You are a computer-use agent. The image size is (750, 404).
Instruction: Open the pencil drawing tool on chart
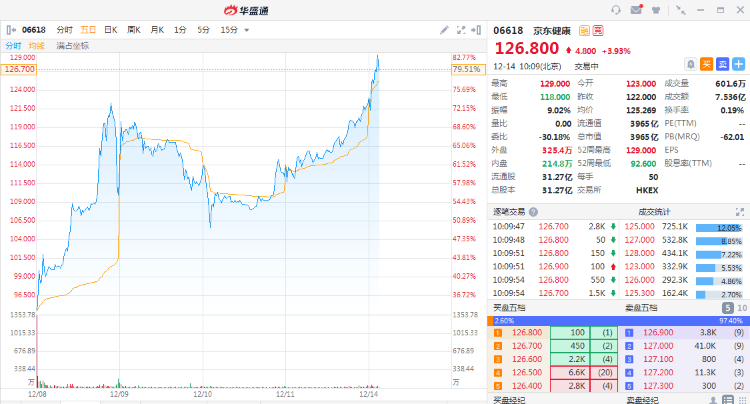(x=444, y=30)
